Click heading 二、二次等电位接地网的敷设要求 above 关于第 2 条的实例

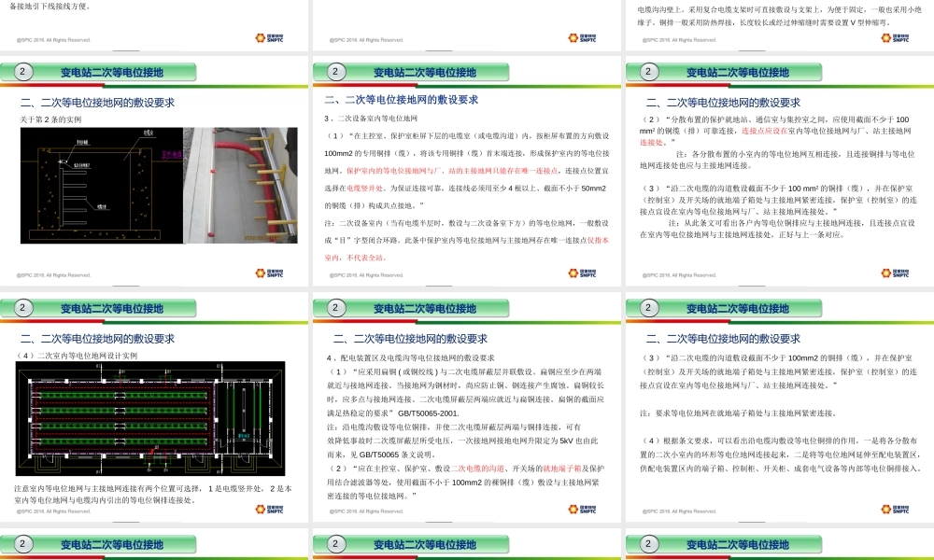(x=98, y=103)
